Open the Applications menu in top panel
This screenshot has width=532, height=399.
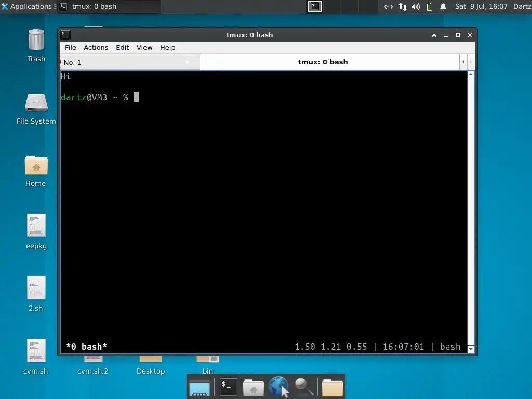click(28, 6)
